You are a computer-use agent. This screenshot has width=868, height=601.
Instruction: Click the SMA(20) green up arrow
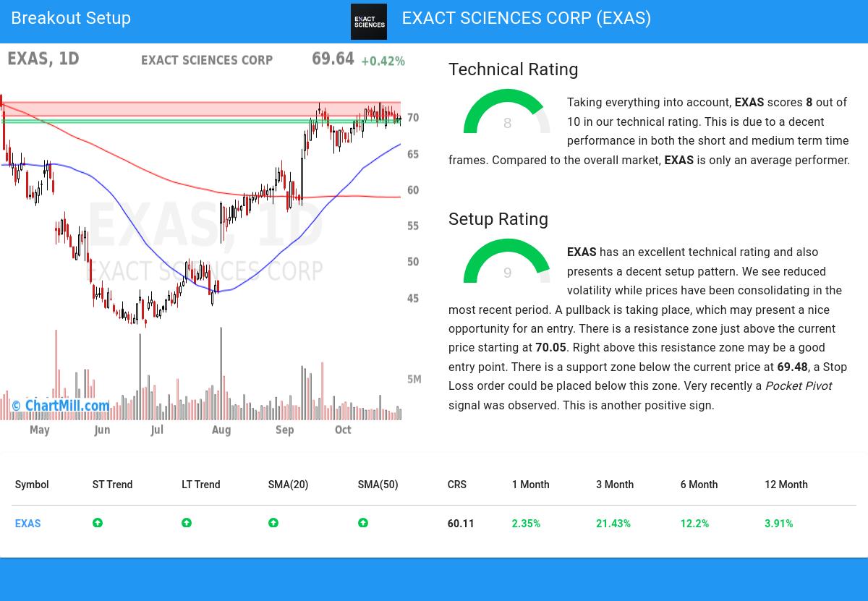273,523
